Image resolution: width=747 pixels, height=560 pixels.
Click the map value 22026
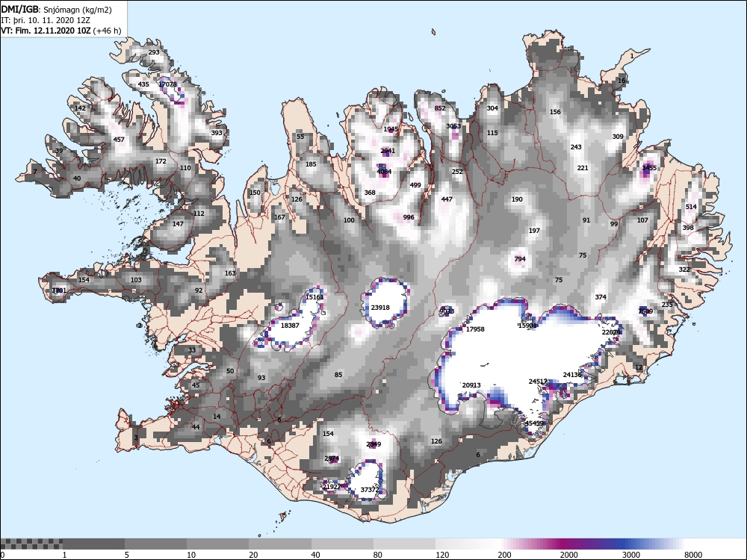[x=611, y=332]
